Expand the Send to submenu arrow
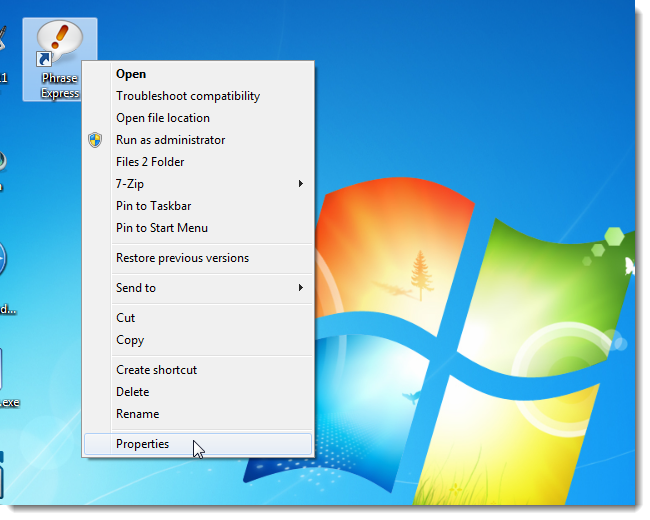The width and height of the screenshot is (650, 520). click(x=301, y=288)
